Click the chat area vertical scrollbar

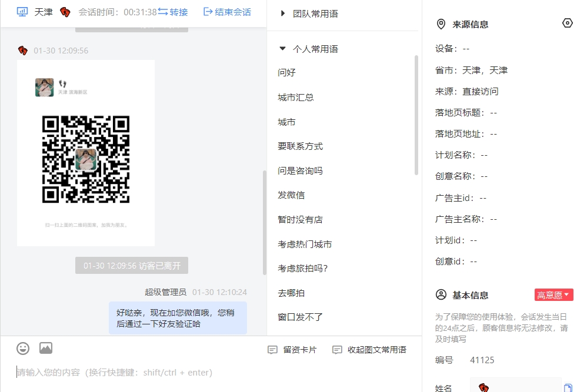point(264,223)
